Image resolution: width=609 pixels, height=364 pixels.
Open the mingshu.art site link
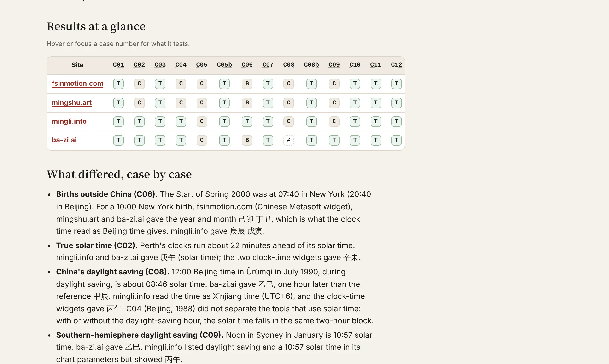coord(71,102)
